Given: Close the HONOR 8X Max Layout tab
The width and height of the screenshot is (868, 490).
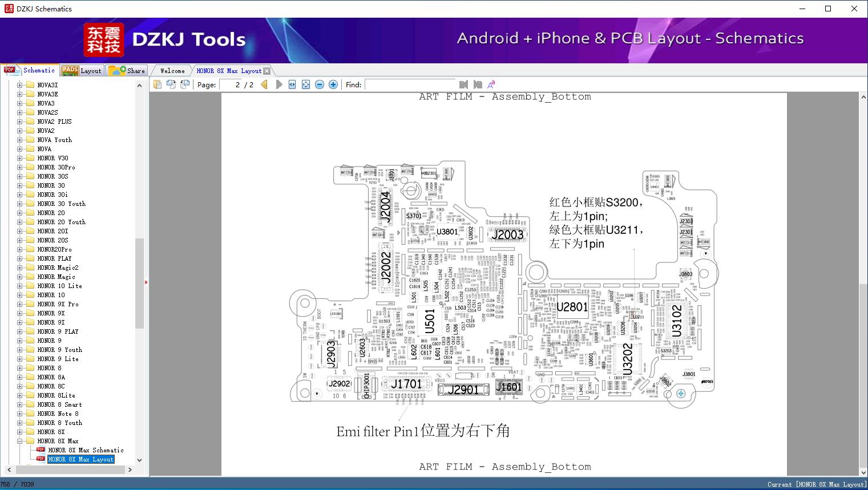Looking at the screenshot, I should [x=267, y=71].
